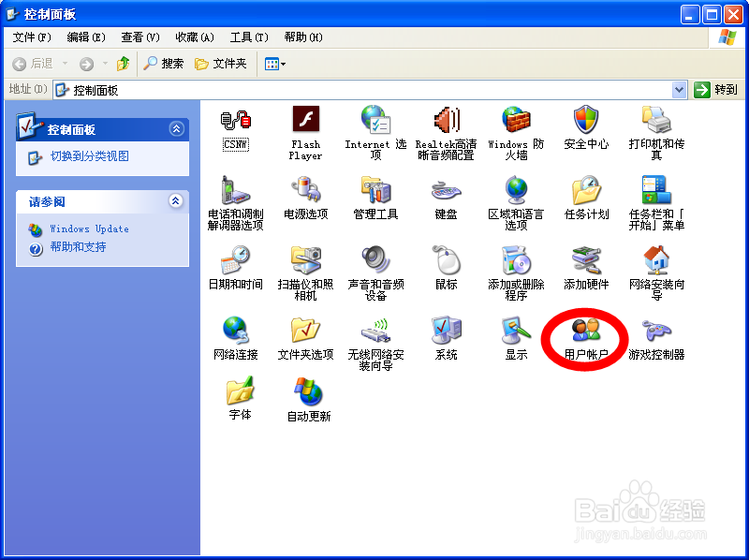Open the 文件(F) menu
Image resolution: width=749 pixels, height=560 pixels.
(32, 37)
